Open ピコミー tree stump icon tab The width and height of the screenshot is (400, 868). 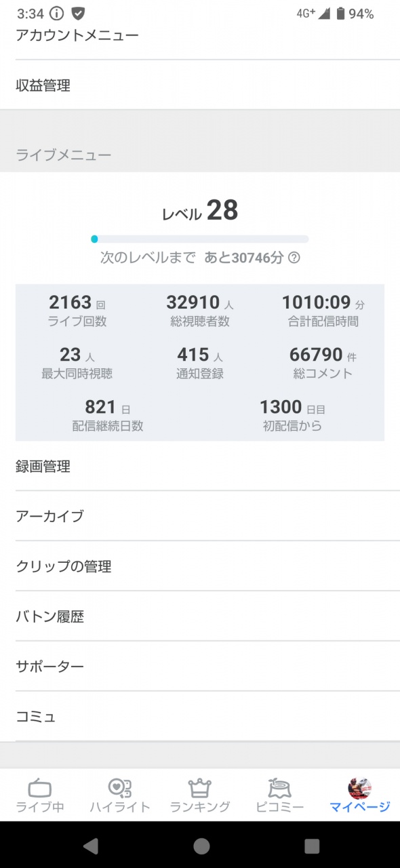click(x=280, y=788)
